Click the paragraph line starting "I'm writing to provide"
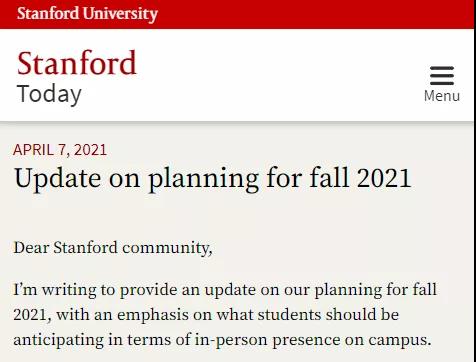476x362 pixels. [x=225, y=290]
